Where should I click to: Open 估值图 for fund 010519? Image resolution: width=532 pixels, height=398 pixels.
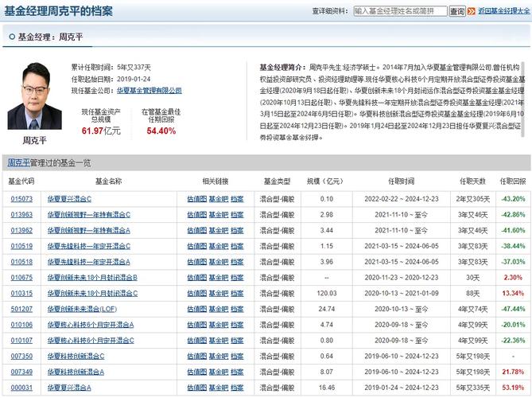[x=196, y=246]
